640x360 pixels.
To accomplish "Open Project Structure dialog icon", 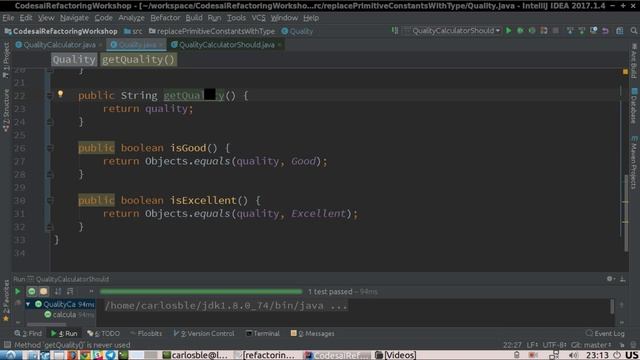I will tap(620, 31).
